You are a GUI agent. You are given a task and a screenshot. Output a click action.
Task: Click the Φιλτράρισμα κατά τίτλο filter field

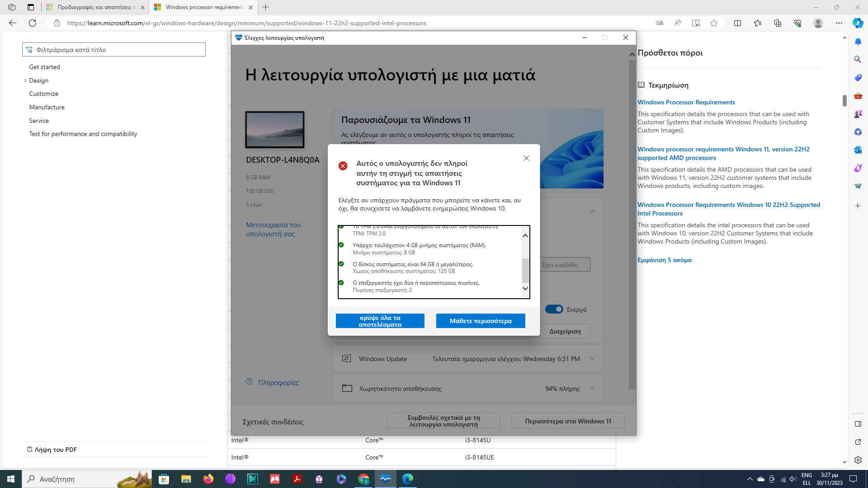[x=114, y=50]
